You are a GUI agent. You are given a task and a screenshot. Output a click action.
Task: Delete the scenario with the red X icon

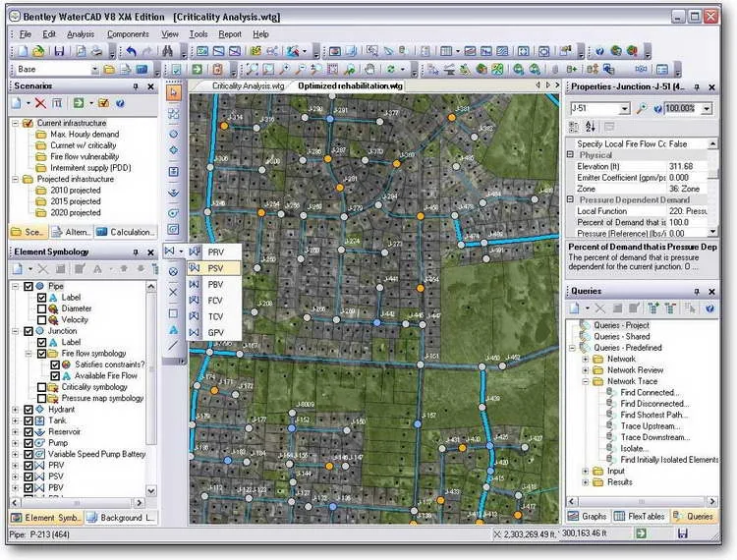tap(40, 103)
